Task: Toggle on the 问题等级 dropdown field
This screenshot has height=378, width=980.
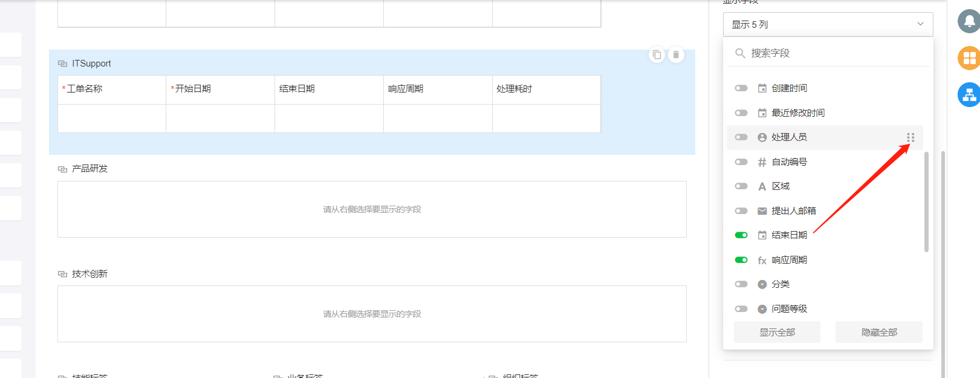Action: pos(741,309)
